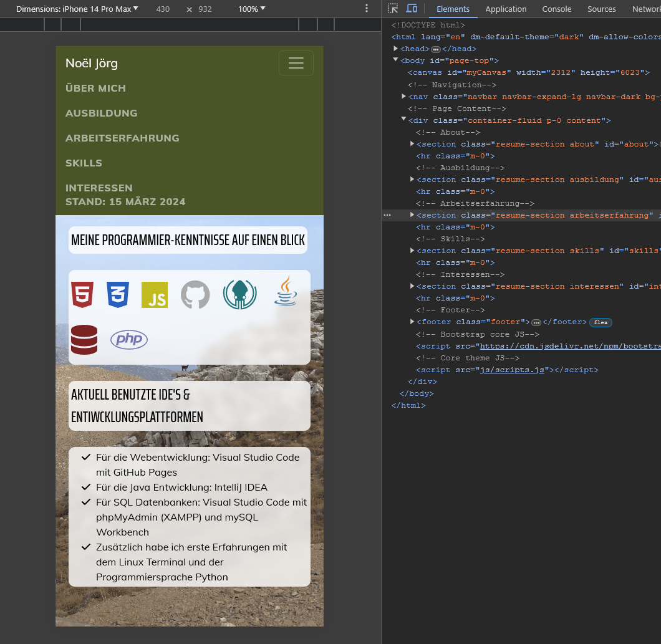Expand the about section node
The image size is (661, 644).
[x=412, y=144]
